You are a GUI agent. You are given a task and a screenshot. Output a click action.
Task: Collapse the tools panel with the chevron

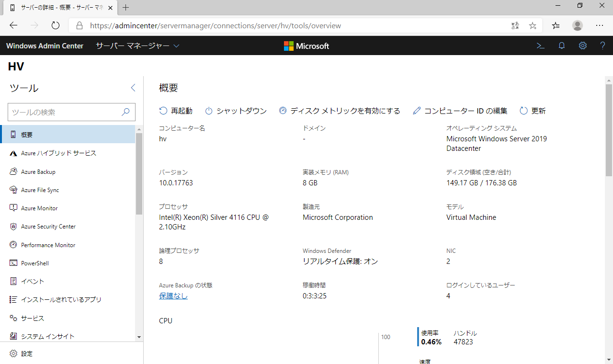(x=133, y=88)
